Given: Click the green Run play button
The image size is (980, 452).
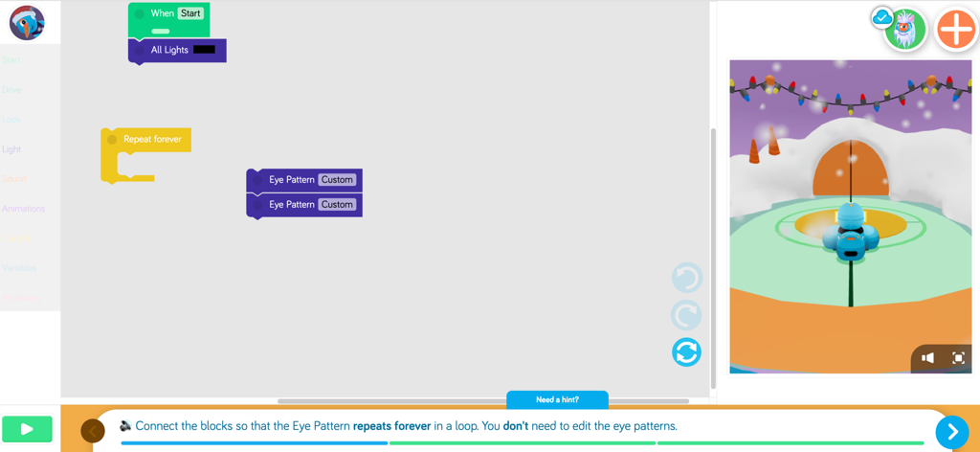Looking at the screenshot, I should point(27,430).
